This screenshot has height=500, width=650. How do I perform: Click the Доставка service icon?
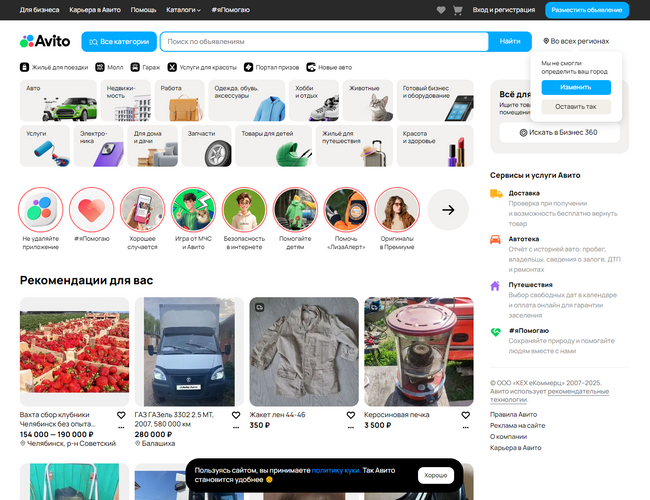point(496,194)
